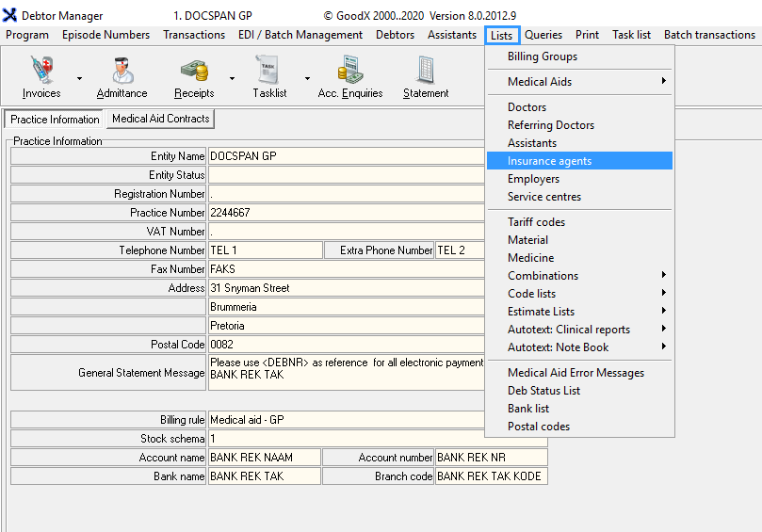
Task: Expand the Invoices dropdown arrow
Action: coord(79,79)
